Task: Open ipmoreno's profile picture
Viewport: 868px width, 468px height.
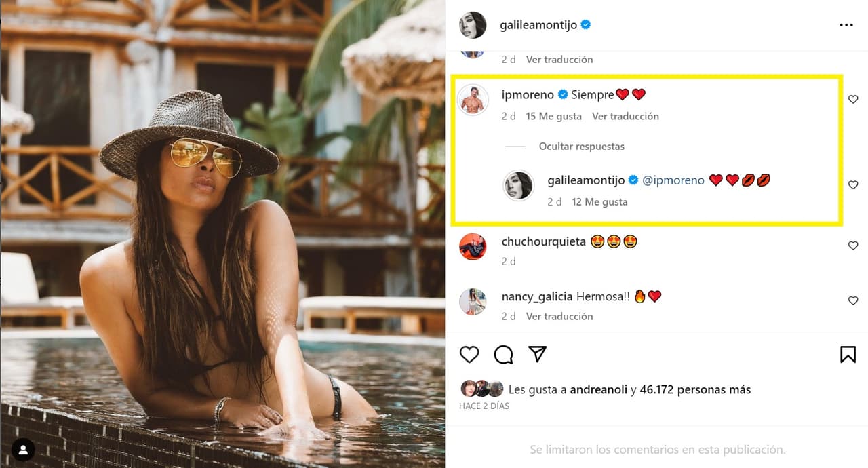Action: [x=473, y=101]
